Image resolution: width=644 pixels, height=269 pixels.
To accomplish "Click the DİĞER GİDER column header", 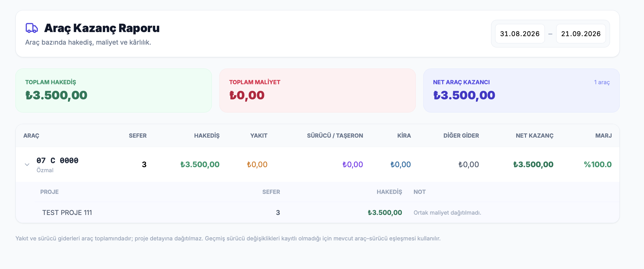I will (461, 136).
